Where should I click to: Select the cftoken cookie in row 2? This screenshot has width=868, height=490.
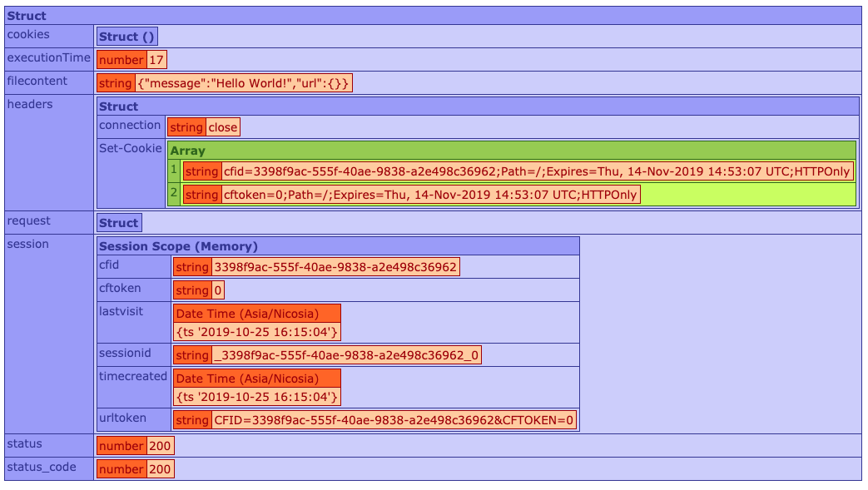point(429,195)
